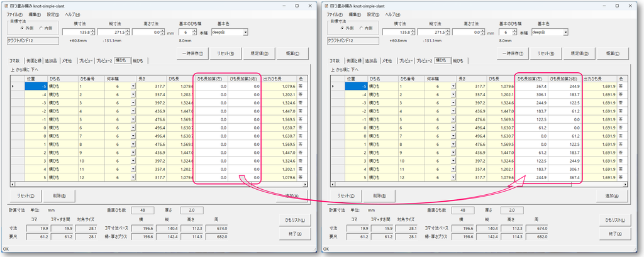Open 何本幅 dropdown for strip number 12, left window
Viewport: 644px width, 257px height.
pos(133,178)
